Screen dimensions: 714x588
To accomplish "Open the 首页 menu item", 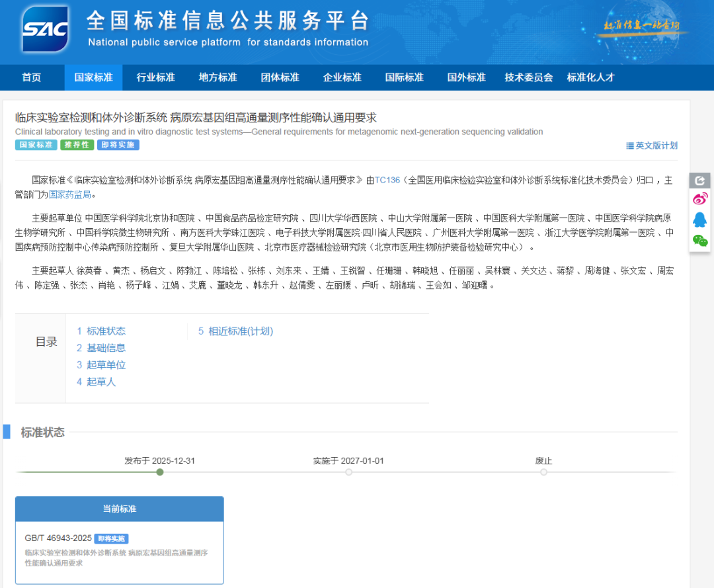I will pyautogui.click(x=31, y=77).
